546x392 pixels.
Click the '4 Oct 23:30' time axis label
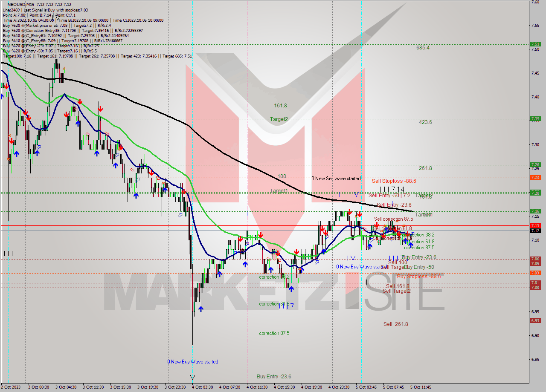coord(339,387)
